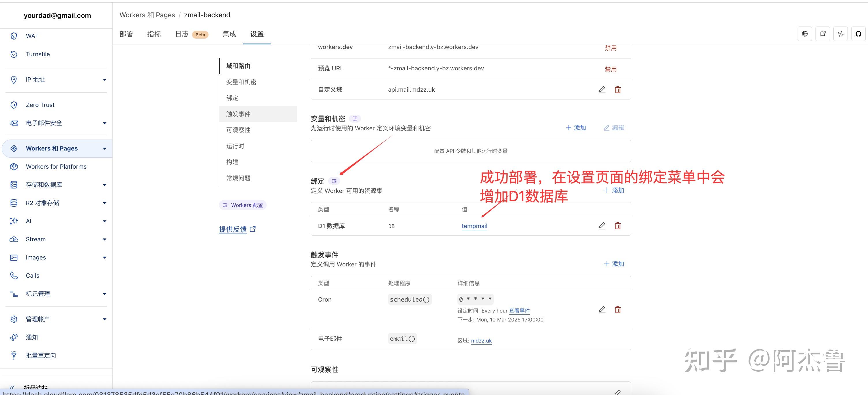
Task: Select 变量和机密 in the settings navigation
Action: pos(241,82)
